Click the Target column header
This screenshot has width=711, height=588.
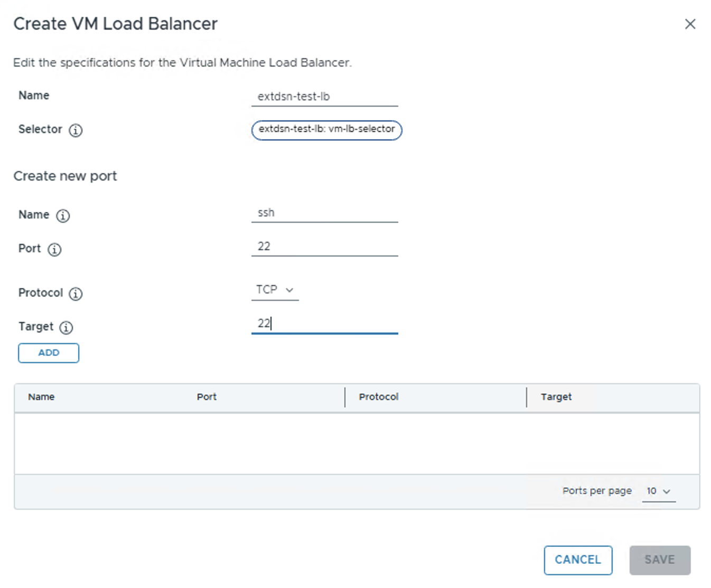point(556,397)
